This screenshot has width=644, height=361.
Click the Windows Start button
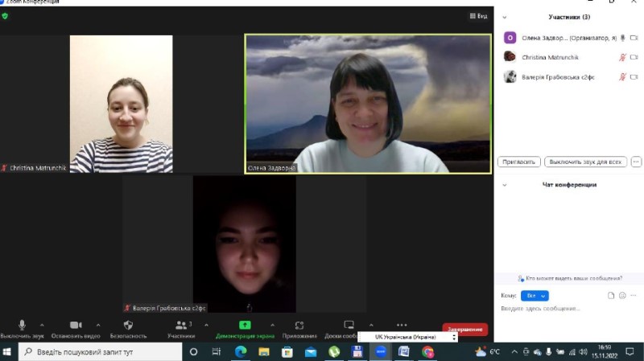coord(7,351)
